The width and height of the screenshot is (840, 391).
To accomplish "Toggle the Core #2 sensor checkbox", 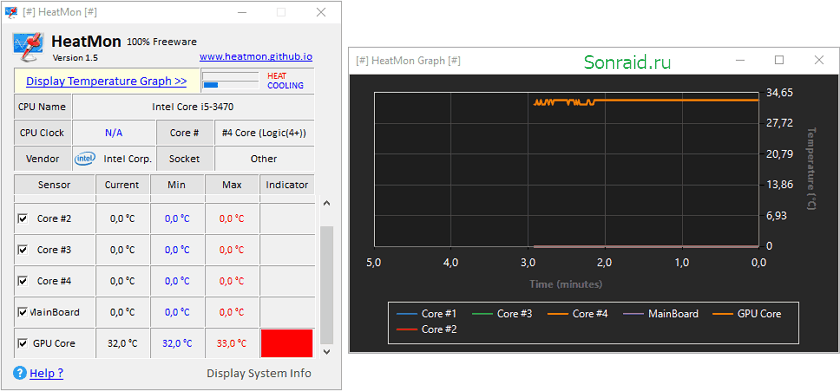I will pos(23,219).
